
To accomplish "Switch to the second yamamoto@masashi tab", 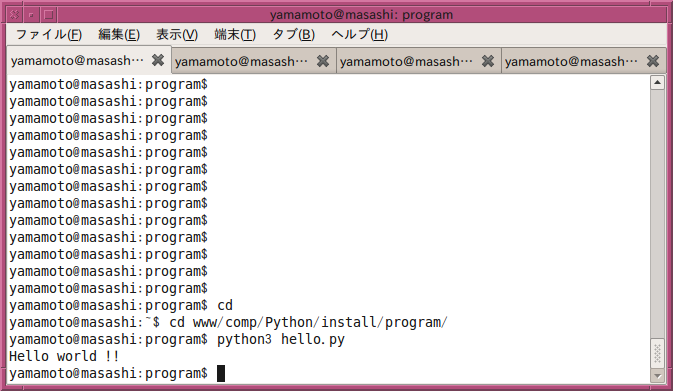I will (x=242, y=61).
